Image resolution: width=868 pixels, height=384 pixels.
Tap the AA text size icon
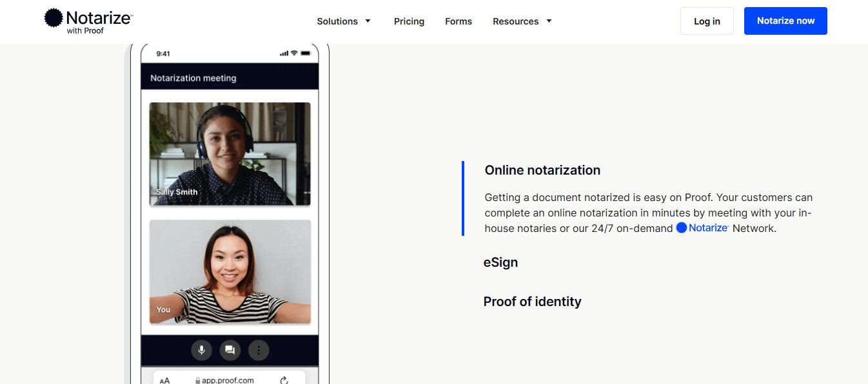pyautogui.click(x=164, y=381)
